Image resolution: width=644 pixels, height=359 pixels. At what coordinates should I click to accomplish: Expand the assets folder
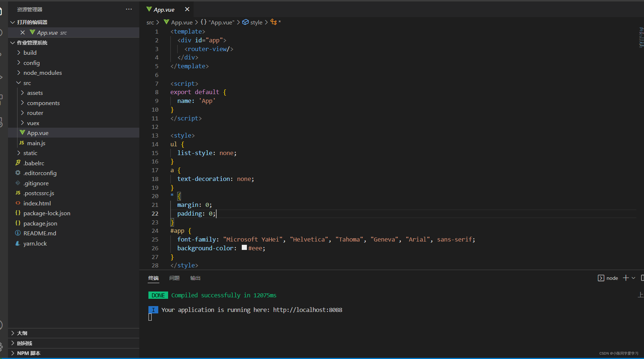pyautogui.click(x=74, y=93)
